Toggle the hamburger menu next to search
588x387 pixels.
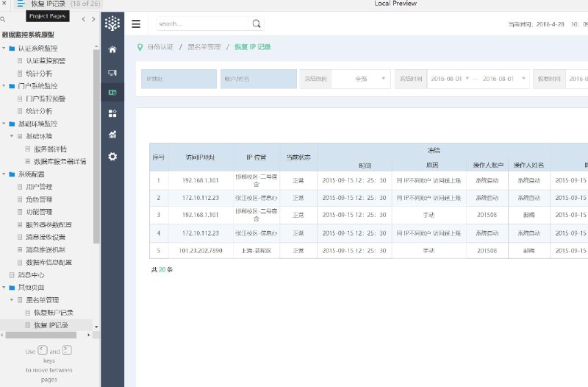(x=136, y=24)
